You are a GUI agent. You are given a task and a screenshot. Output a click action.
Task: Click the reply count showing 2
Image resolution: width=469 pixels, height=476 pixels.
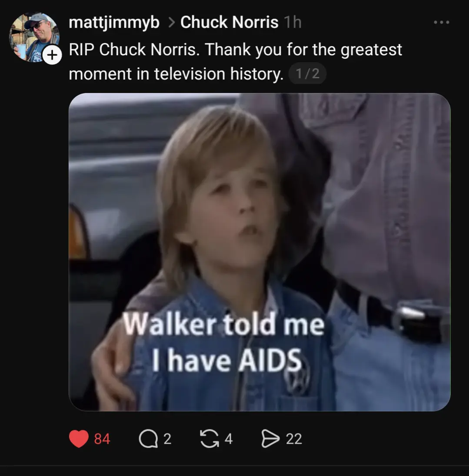(x=168, y=439)
